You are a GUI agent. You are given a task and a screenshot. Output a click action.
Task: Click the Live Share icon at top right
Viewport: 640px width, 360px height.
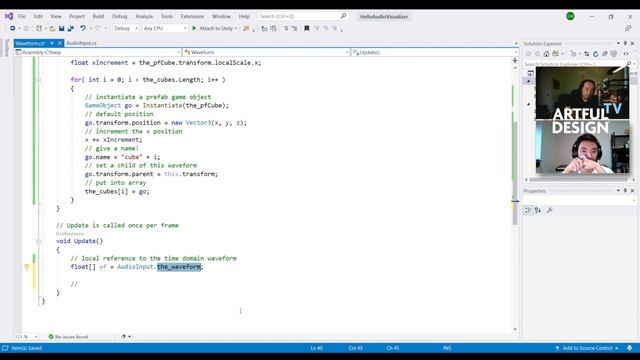coord(628,28)
